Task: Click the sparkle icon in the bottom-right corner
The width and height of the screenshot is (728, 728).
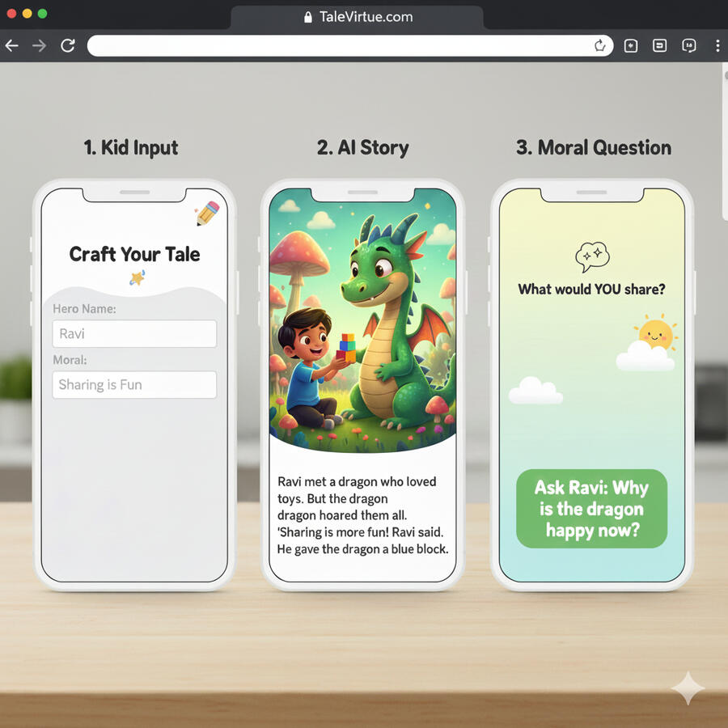Action: [688, 690]
